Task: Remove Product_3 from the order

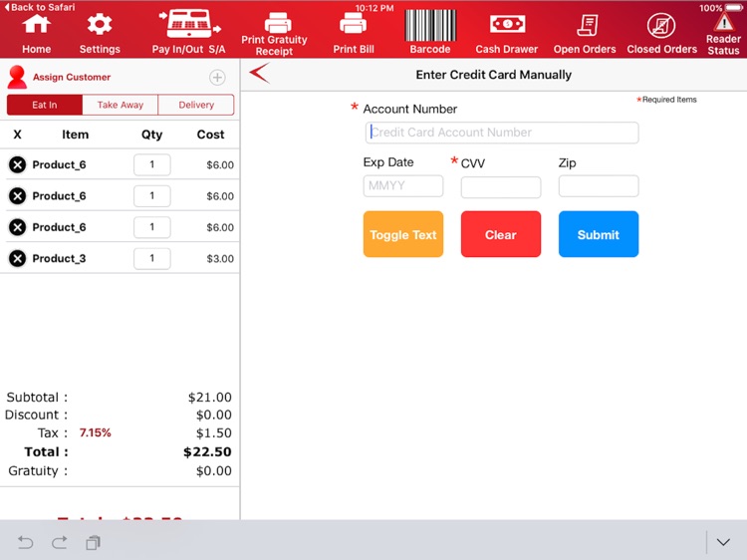Action: coord(18,258)
